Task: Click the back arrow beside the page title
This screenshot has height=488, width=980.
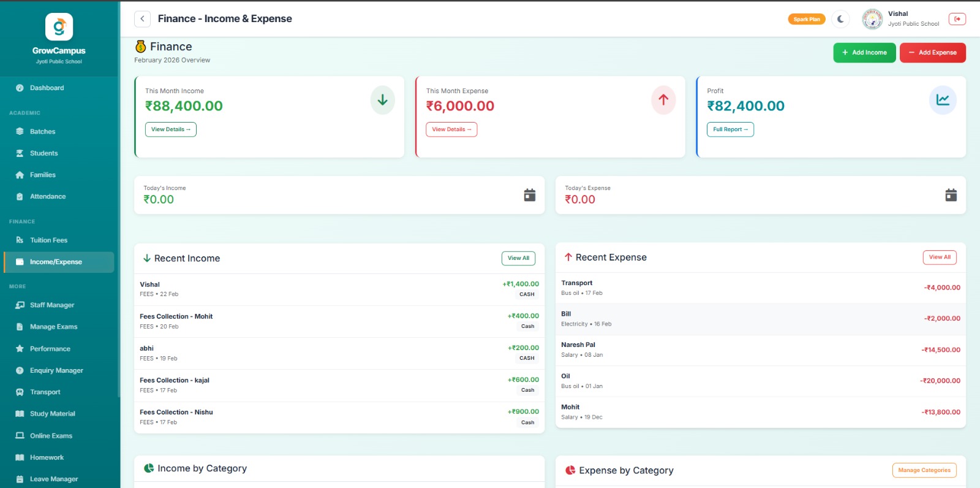Action: pyautogui.click(x=142, y=19)
